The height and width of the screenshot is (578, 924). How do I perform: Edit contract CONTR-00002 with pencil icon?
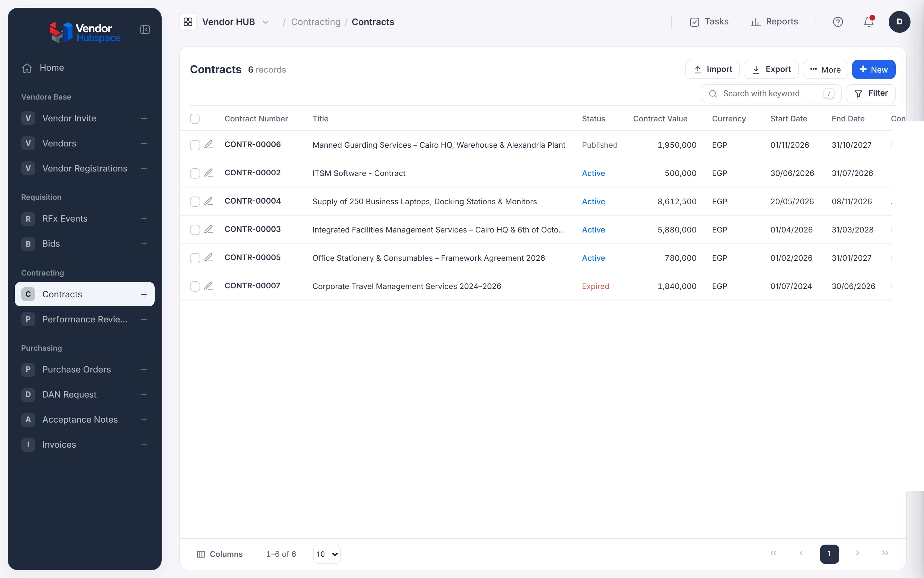[x=209, y=173]
